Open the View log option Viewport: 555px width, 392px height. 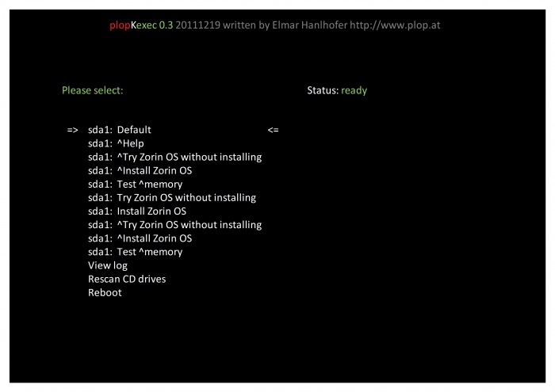tap(108, 265)
